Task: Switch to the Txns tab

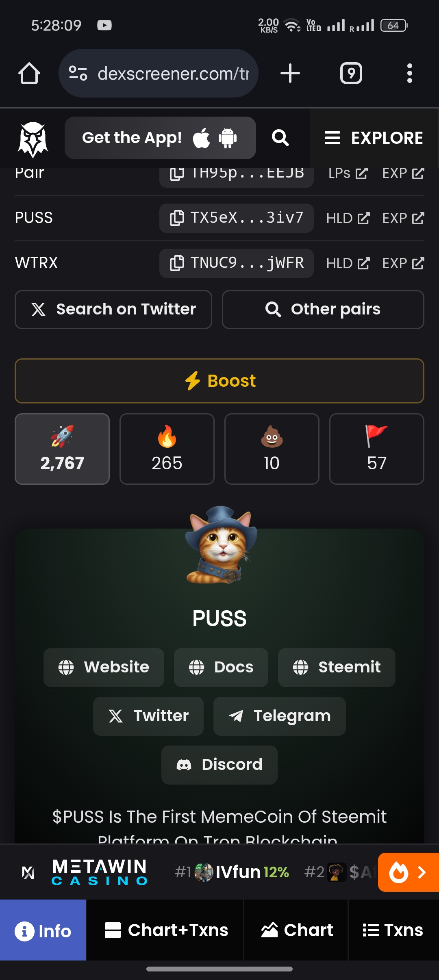Action: [393, 930]
